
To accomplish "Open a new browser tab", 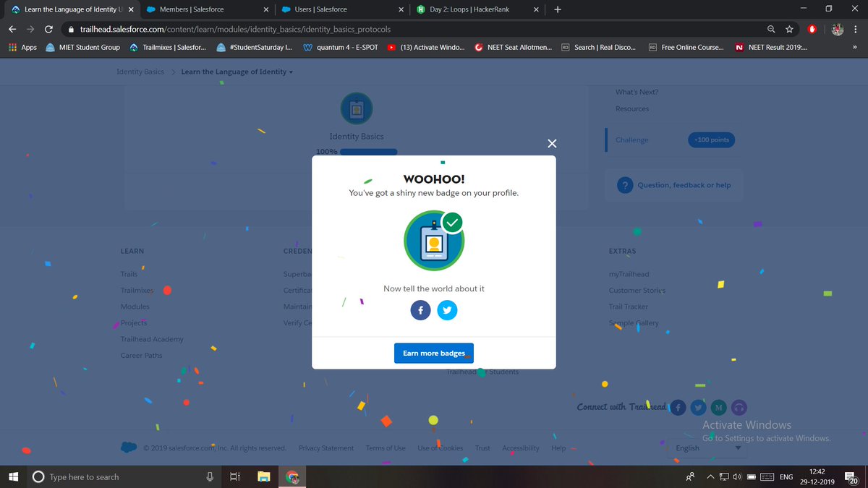I will point(557,9).
